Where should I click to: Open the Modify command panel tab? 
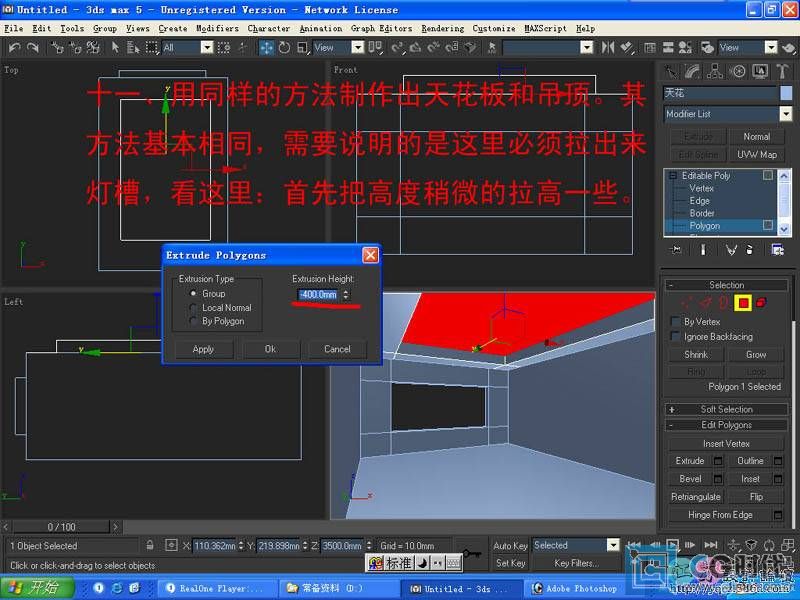tap(692, 71)
